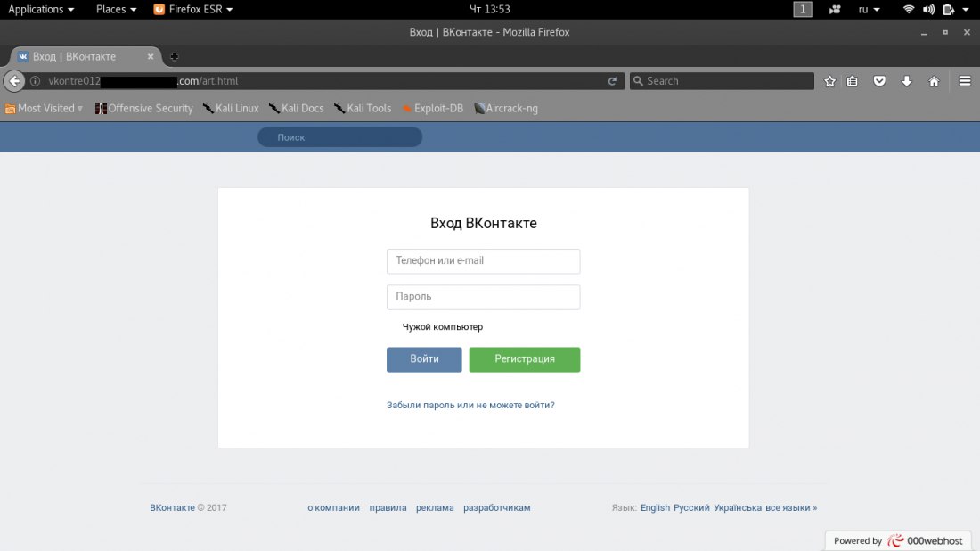
Task: Click the workspace switcher showing 1
Action: (803, 10)
